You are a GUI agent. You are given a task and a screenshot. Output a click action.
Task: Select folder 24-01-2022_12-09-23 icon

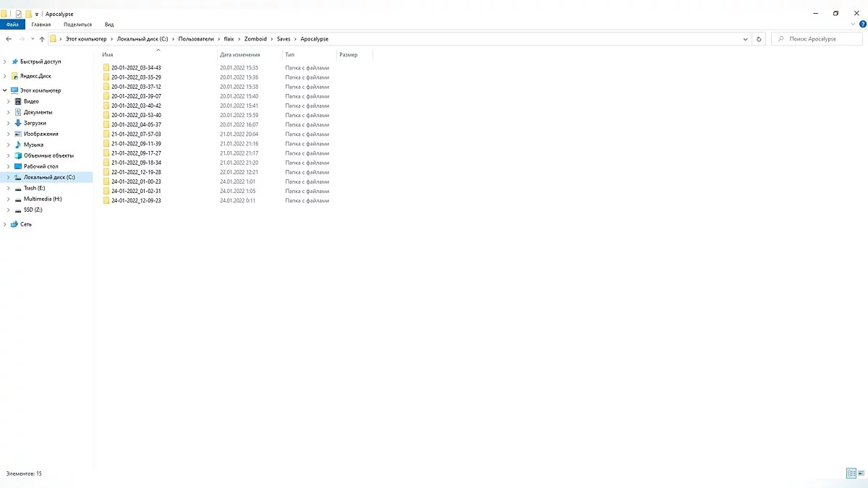(106, 200)
